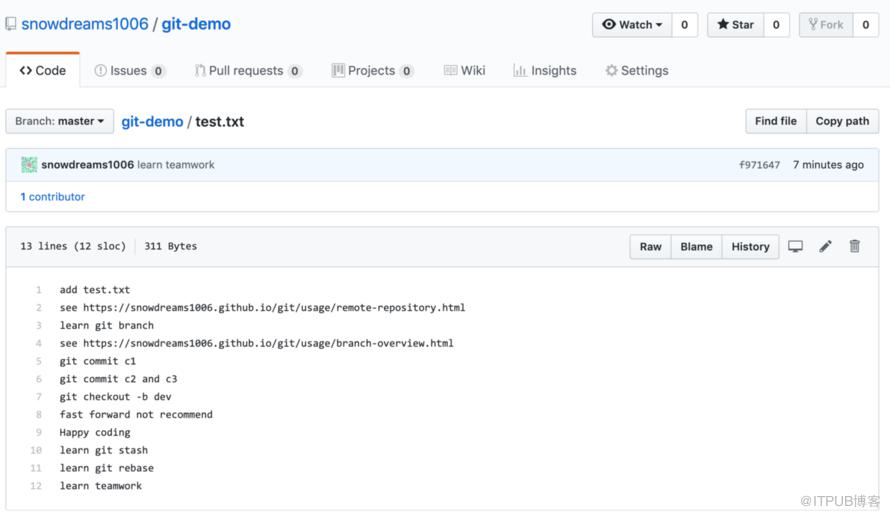Open the Issues tab
This screenshot has width=890, height=516.
129,70
